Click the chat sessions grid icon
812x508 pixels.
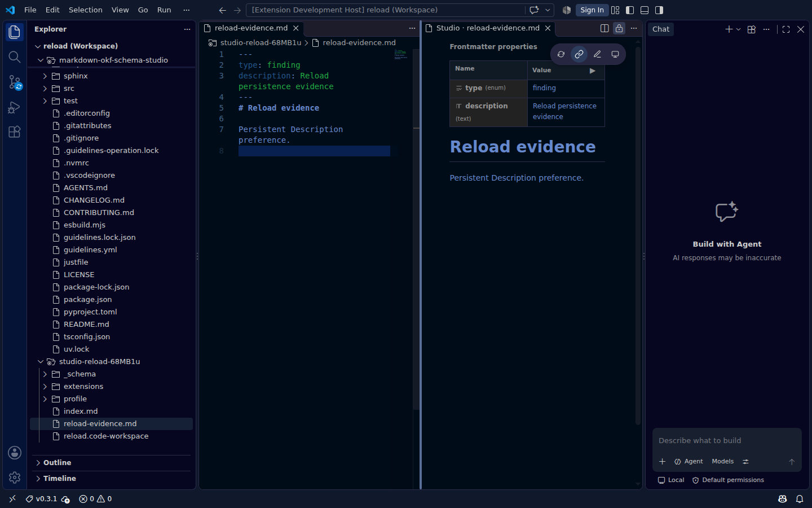coord(752,29)
